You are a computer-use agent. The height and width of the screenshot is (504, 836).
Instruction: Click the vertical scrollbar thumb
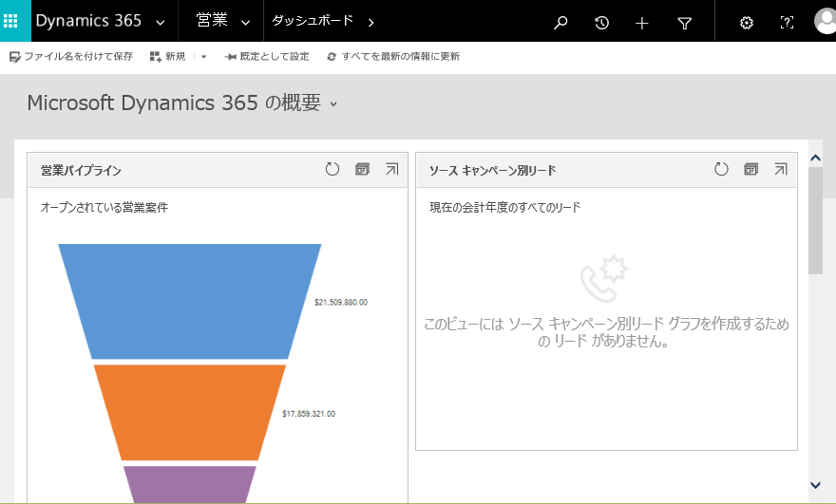[x=815, y=220]
